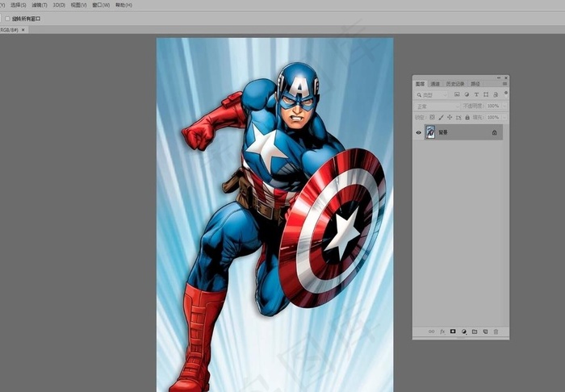This screenshot has height=392, width=565.
Task: Expand the opacity slider dropdown arrow
Action: 504,106
